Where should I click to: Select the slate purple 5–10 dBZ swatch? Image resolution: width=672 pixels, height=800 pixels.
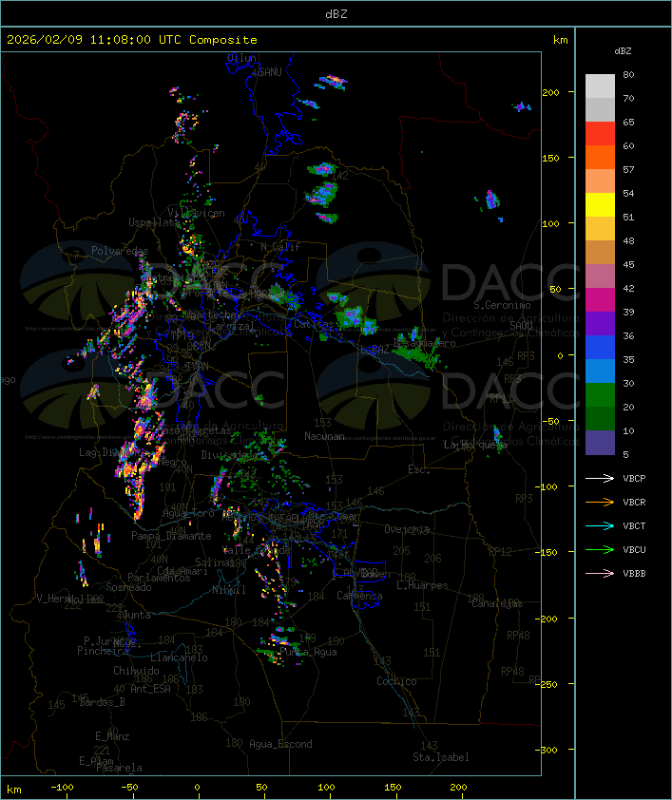(x=600, y=443)
